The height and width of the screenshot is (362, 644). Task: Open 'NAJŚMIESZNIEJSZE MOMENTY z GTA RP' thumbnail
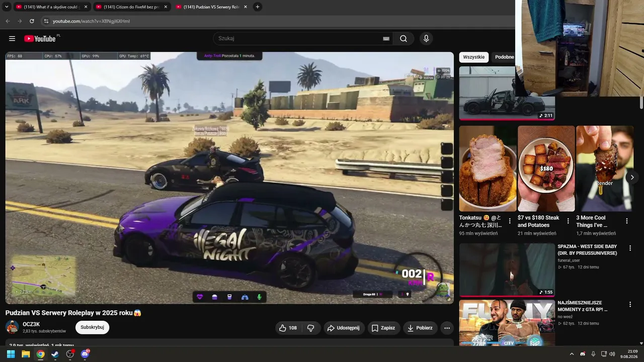tap(507, 323)
